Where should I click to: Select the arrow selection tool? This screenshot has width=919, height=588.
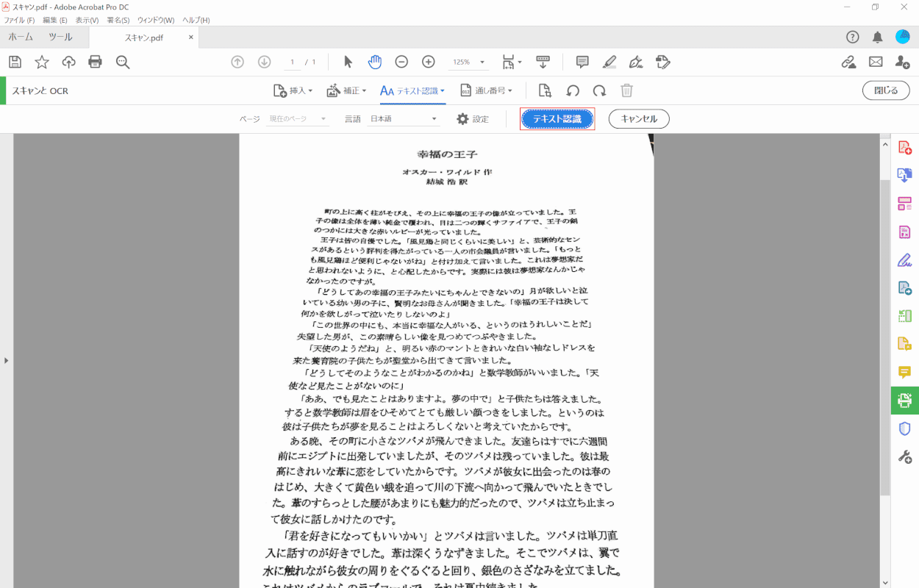[x=348, y=62]
